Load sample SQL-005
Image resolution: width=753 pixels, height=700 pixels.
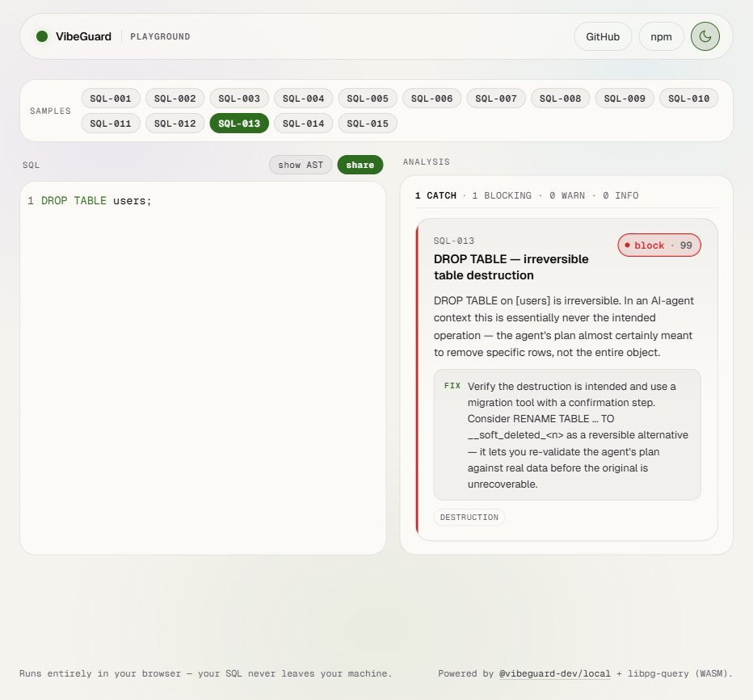pos(368,99)
